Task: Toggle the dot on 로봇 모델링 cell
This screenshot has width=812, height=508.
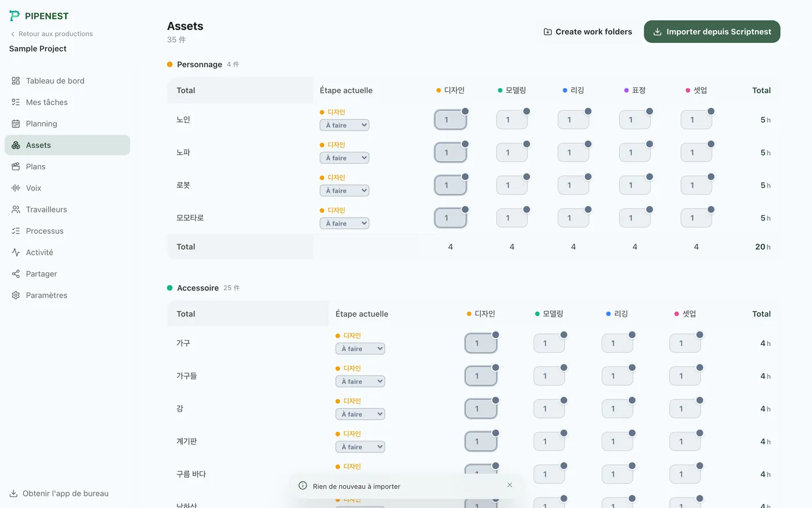Action: click(527, 176)
